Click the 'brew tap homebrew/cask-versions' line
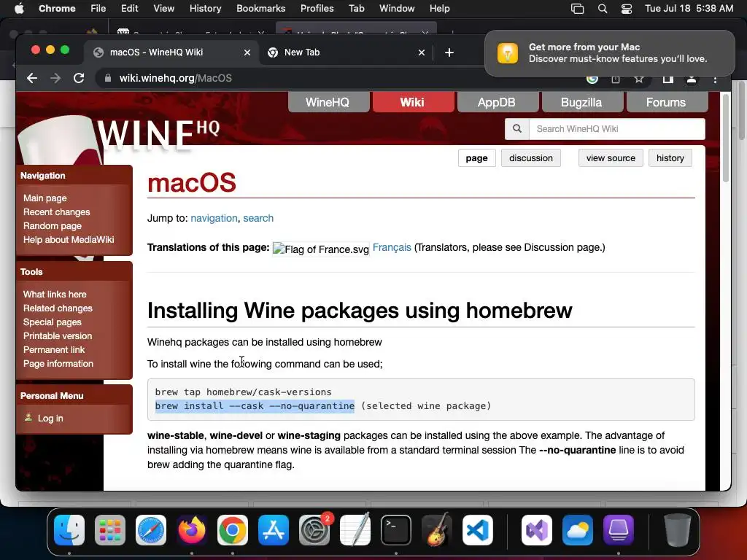Viewport: 747px width, 560px height. point(243,392)
